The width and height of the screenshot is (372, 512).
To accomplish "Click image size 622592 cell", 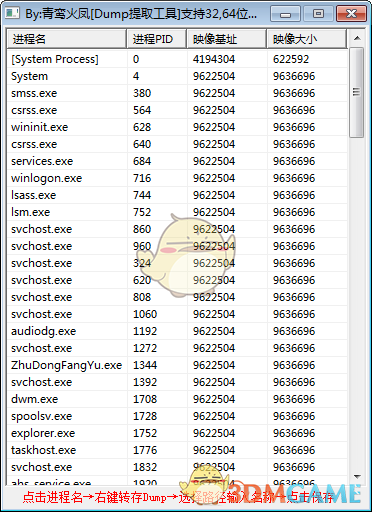I will pos(291,59).
